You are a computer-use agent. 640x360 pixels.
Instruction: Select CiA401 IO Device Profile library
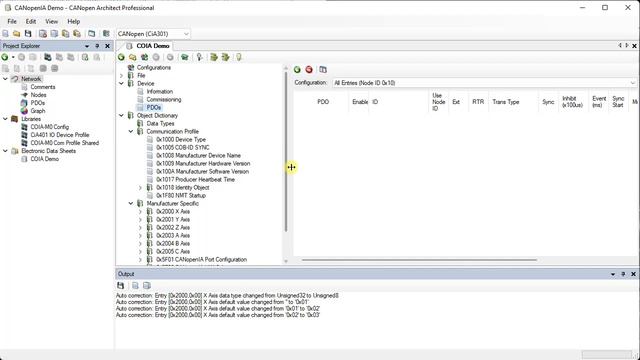pos(60,135)
